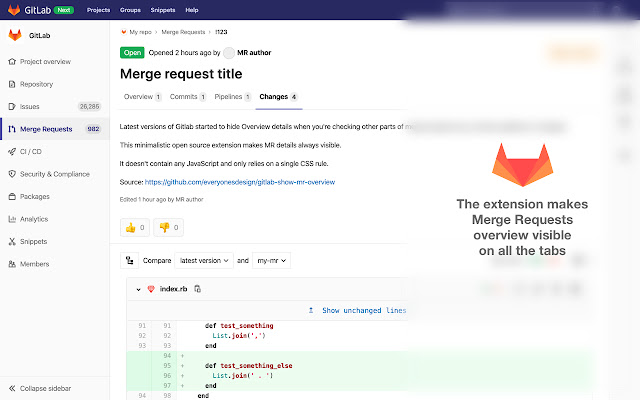Open the Analytics sidebar item
Image resolution: width=640 pixels, height=400 pixels.
coord(34,219)
